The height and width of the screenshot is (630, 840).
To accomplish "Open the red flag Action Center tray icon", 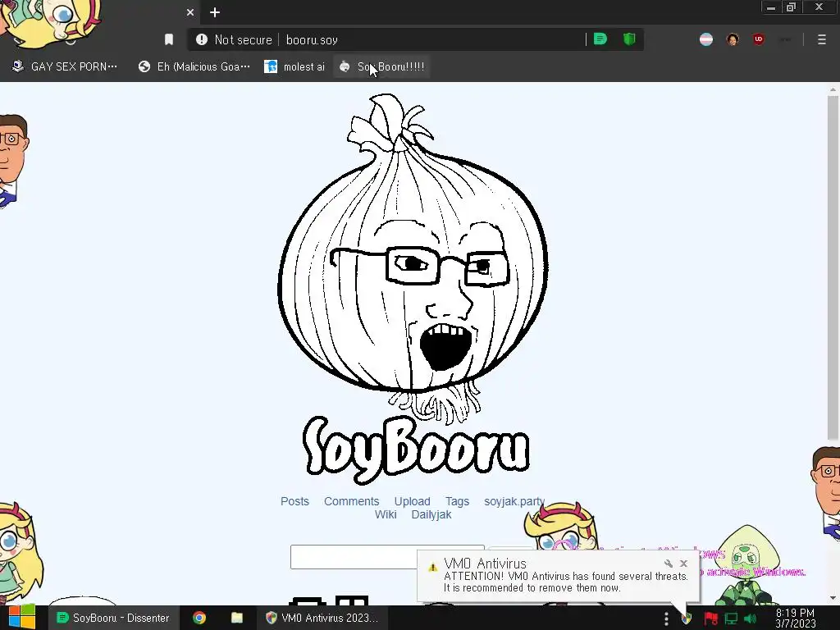I will [x=710, y=619].
